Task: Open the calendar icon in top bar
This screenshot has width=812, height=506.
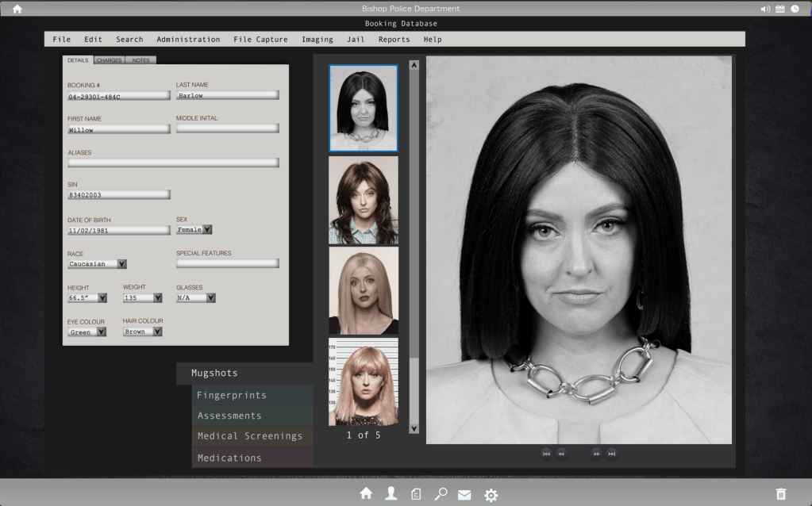Action: point(780,9)
